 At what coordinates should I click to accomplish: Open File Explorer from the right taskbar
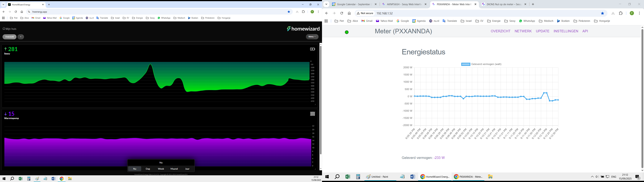tap(490, 177)
